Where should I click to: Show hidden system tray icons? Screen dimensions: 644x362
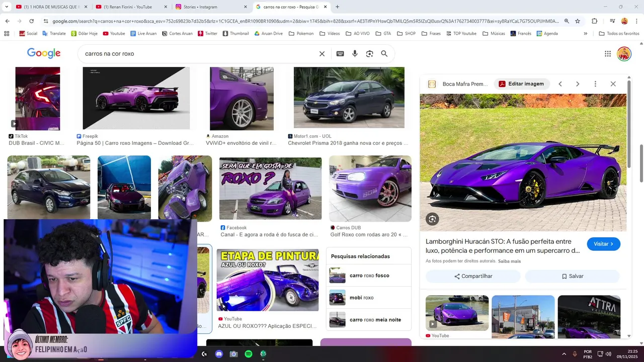[x=564, y=354]
